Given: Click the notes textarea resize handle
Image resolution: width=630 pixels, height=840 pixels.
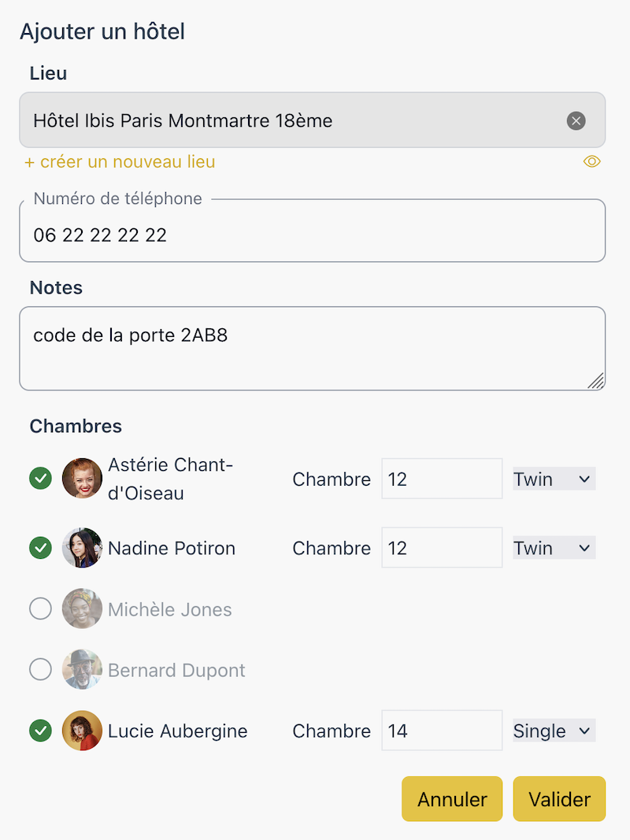Looking at the screenshot, I should tap(595, 380).
